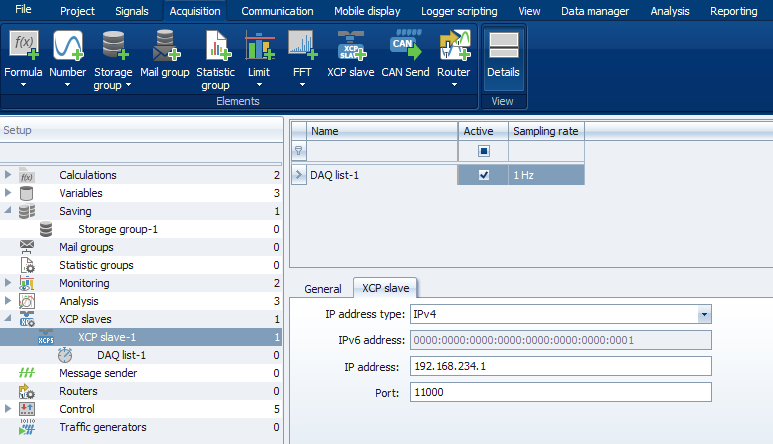The image size is (773, 444).
Task: Click the FFT element icon
Action: 302,45
